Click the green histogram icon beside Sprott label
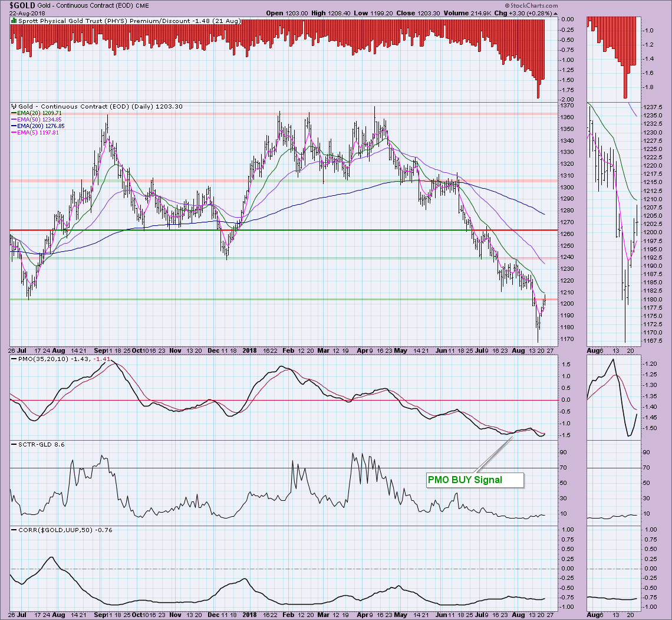The width and height of the screenshot is (672, 620). tap(13, 20)
